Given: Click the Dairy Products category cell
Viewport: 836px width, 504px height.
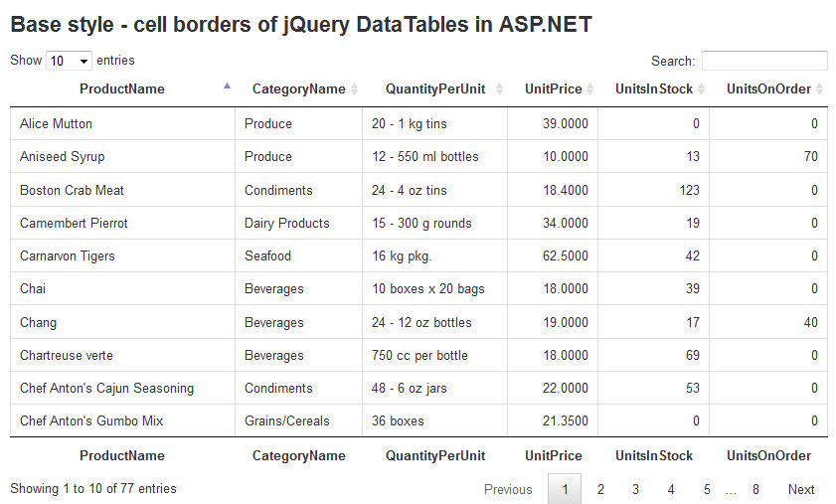Looking at the screenshot, I should [x=298, y=223].
